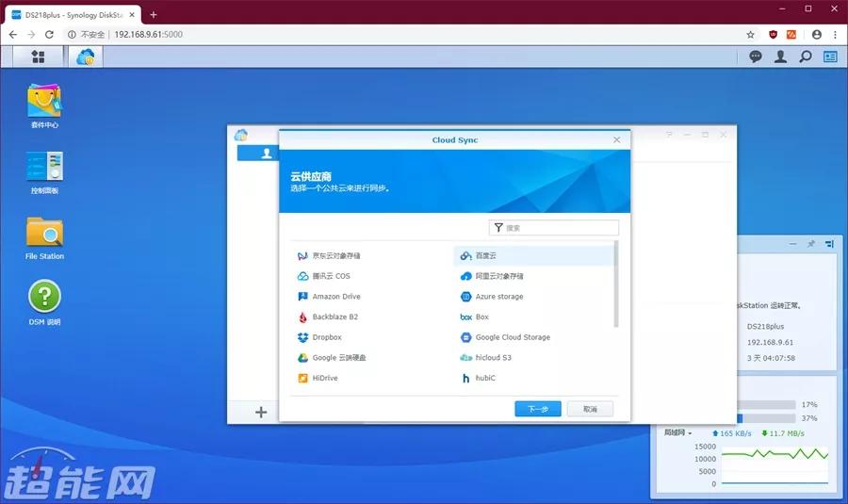Pin the system health widget

pos(810,244)
